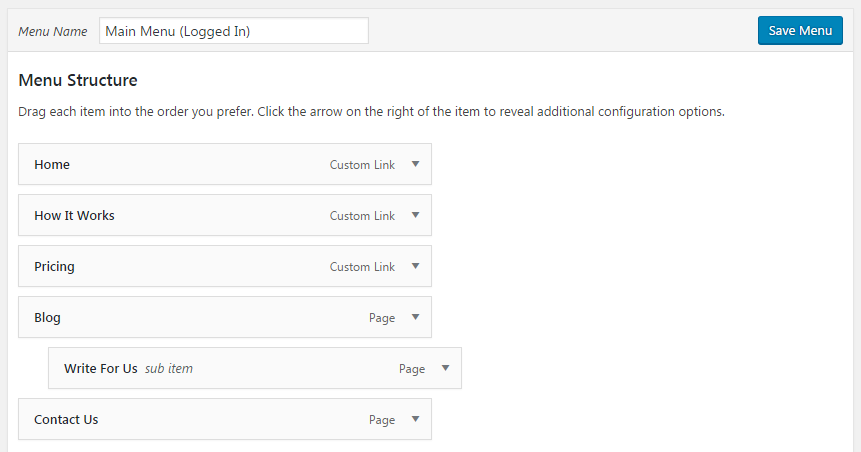Image resolution: width=861 pixels, height=452 pixels.
Task: Expand How It Works item options
Action: tap(415, 216)
